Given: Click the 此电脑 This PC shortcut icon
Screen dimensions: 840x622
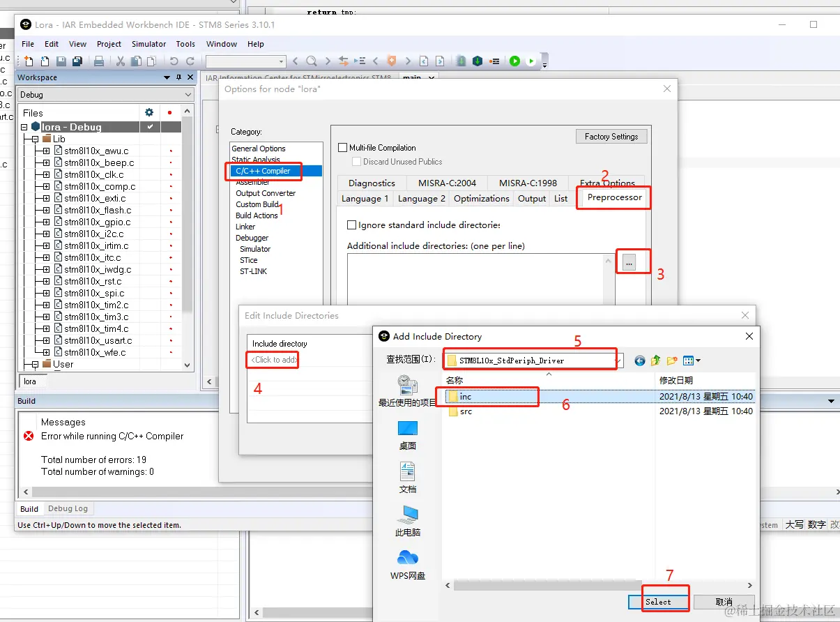Looking at the screenshot, I should point(408,521).
